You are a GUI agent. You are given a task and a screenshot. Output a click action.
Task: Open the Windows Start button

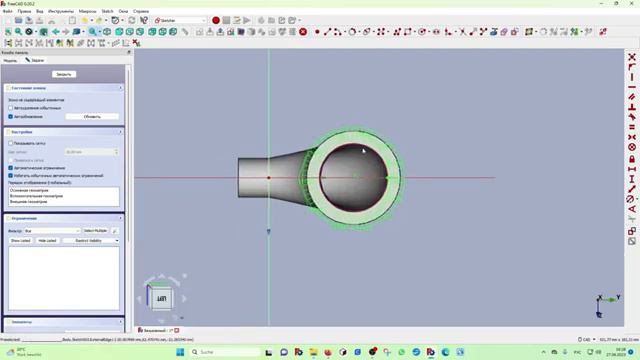pos(180,352)
